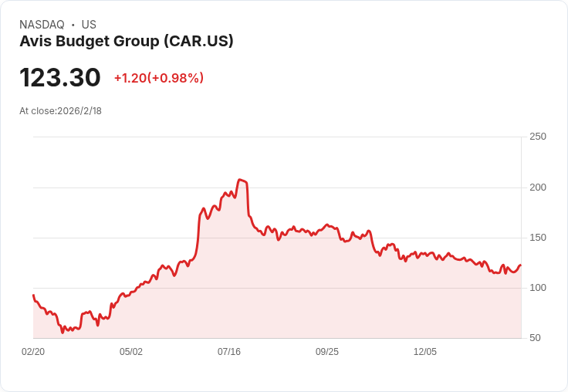The height and width of the screenshot is (392, 568).
Task: Click the 123.30 current price
Action: tap(60, 78)
